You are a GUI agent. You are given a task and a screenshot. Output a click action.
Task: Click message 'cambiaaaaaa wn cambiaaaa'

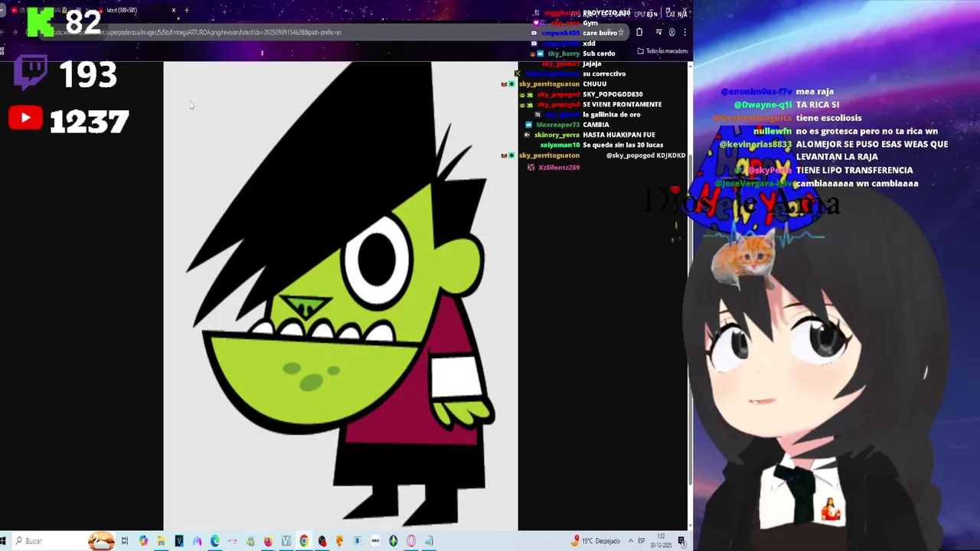coord(857,184)
